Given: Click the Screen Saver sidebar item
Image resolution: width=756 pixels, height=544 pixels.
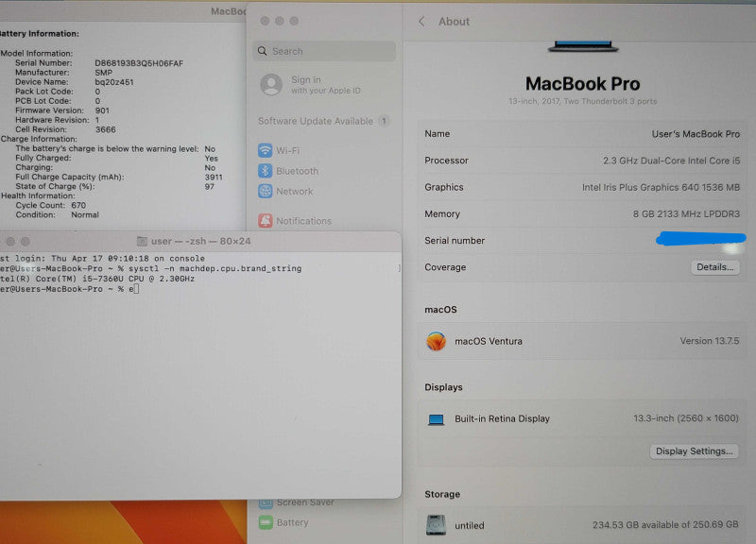Looking at the screenshot, I should (x=296, y=502).
